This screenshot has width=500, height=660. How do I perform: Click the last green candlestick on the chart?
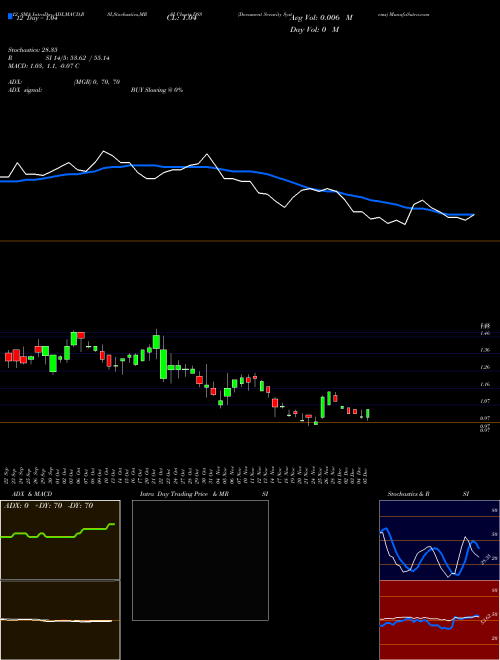[x=368, y=414]
